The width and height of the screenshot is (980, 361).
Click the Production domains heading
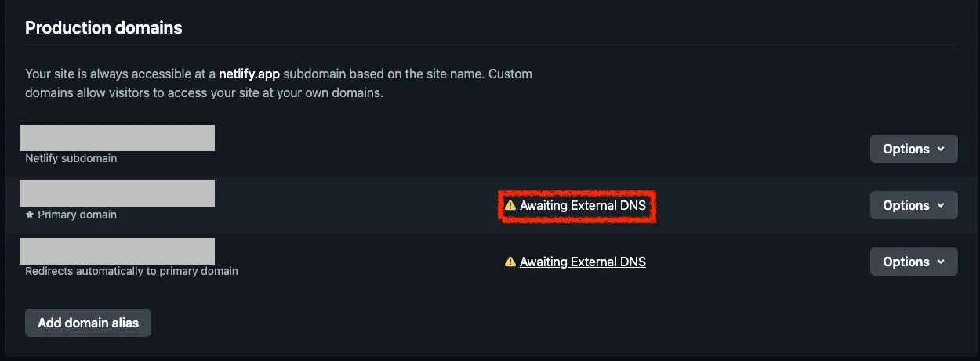coord(103,28)
